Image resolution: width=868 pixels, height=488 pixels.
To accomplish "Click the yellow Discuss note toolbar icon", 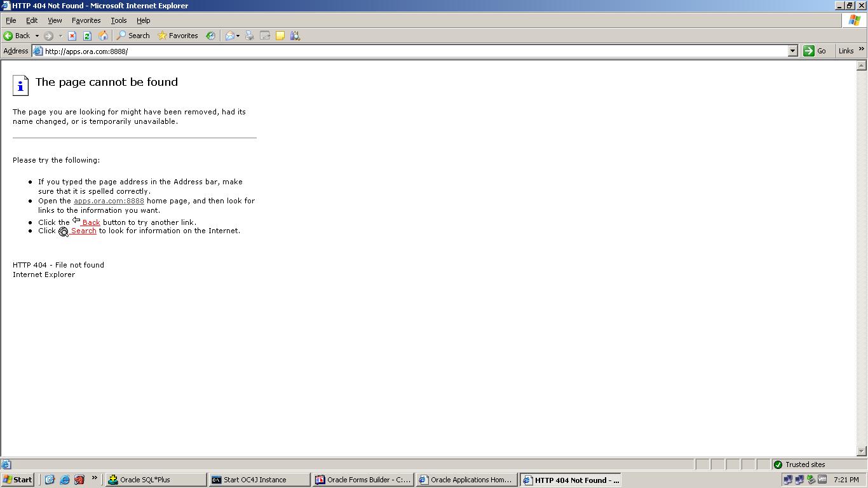I will [x=280, y=36].
